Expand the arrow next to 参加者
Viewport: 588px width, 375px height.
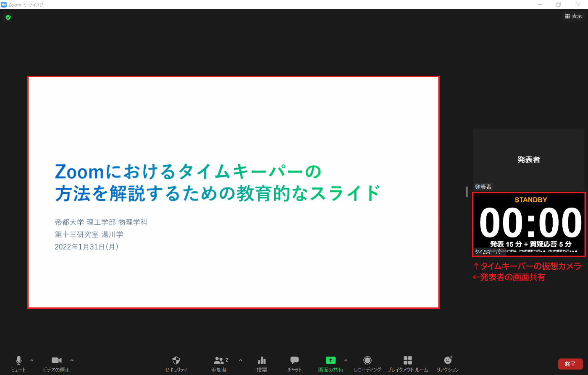point(241,360)
